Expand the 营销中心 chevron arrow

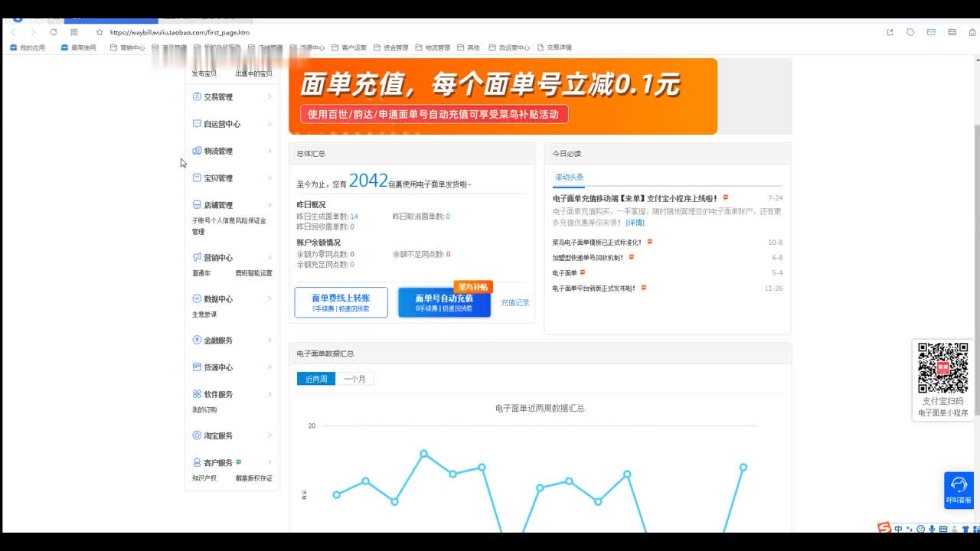269,258
